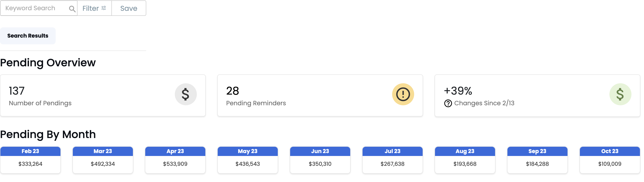Choose the May 23 $436,543 tile
Image resolution: width=644 pixels, height=182 pixels.
pos(247,160)
